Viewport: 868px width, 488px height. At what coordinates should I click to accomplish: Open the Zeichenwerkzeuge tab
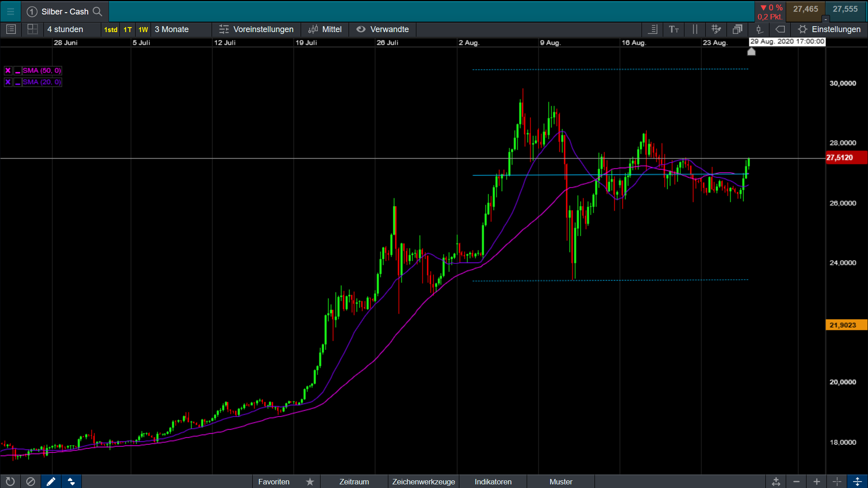(x=424, y=482)
